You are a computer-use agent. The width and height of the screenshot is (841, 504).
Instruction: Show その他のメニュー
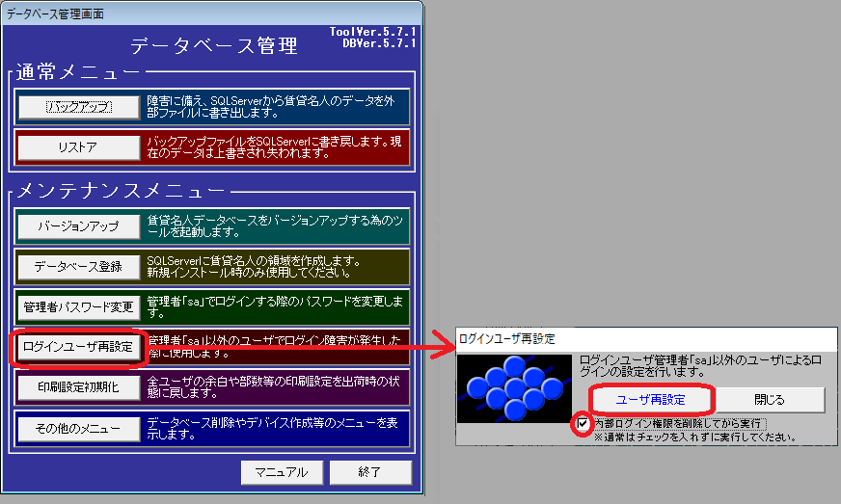(77, 428)
